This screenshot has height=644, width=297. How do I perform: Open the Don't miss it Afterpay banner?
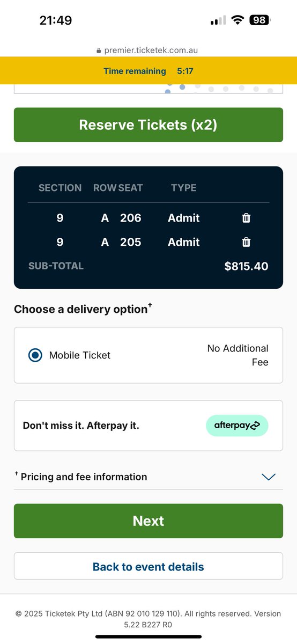coord(148,426)
